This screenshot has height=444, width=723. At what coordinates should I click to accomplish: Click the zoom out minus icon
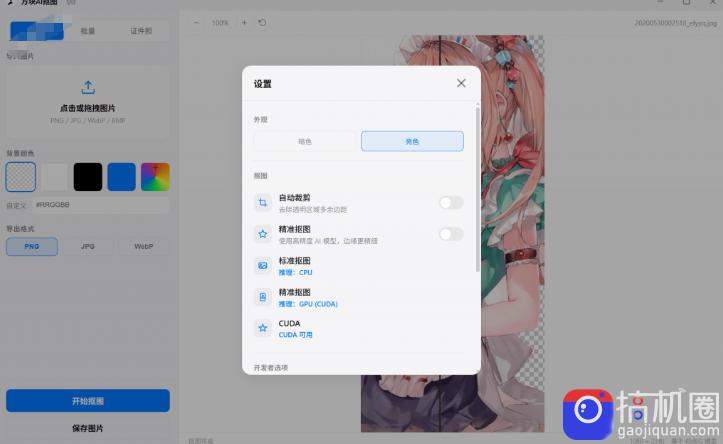(x=196, y=22)
